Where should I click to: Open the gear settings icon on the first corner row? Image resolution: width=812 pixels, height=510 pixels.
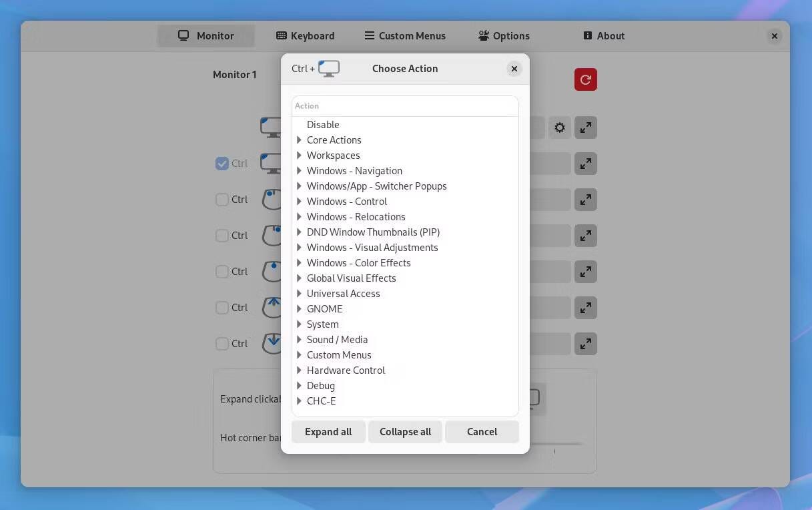[x=559, y=127]
